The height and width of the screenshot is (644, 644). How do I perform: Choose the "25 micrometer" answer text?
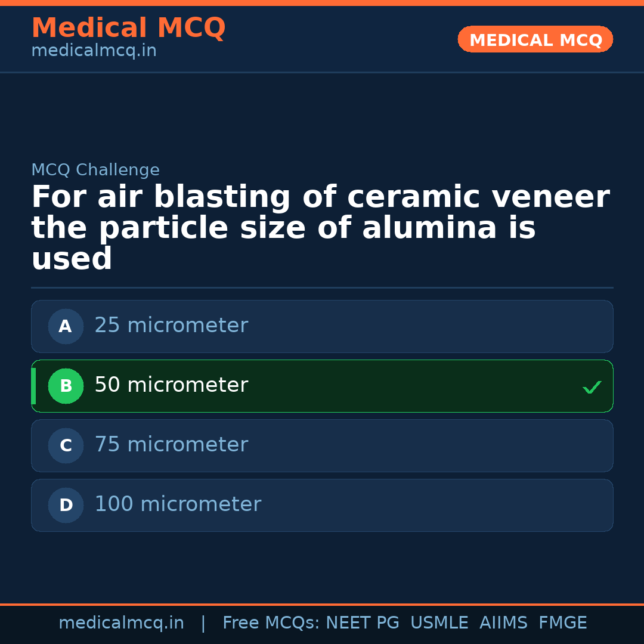[171, 326]
